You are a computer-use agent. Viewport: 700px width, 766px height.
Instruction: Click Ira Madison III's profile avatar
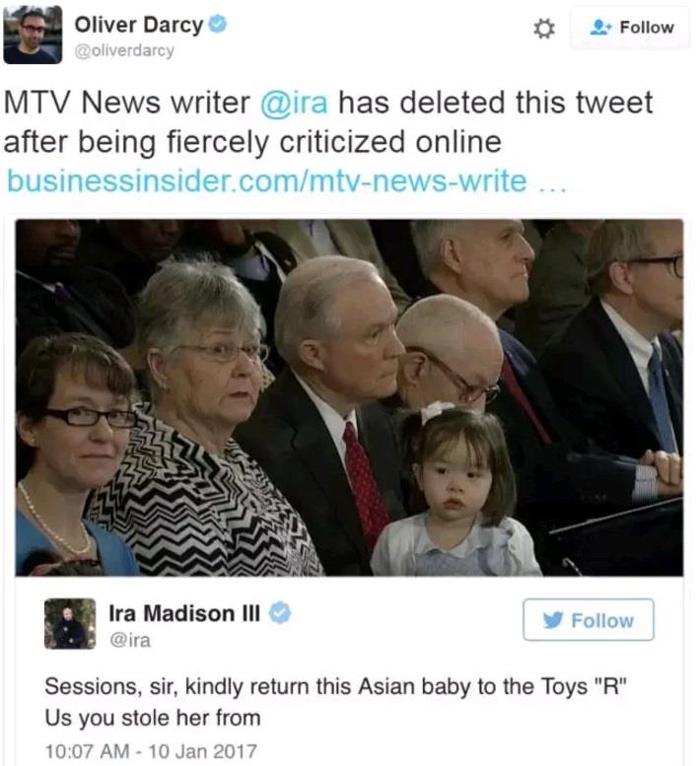(x=70, y=623)
